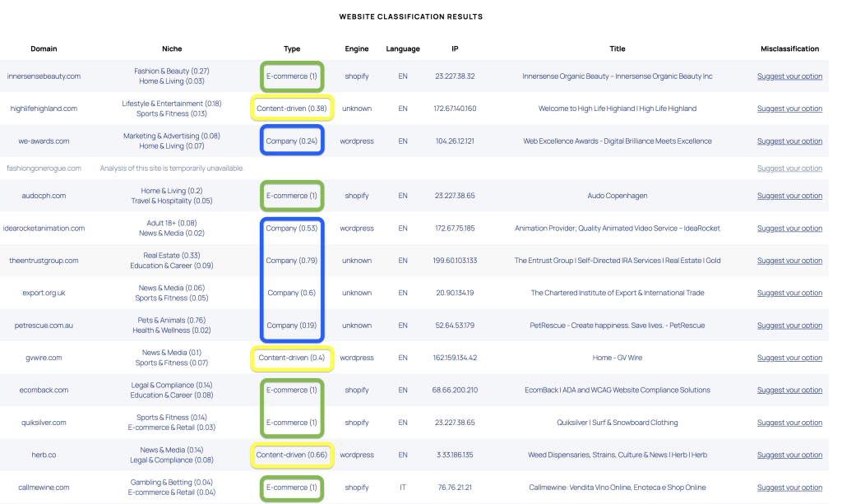
Task: Click 'Suggest your option' for fashiongonerogue.com
Action: point(789,169)
